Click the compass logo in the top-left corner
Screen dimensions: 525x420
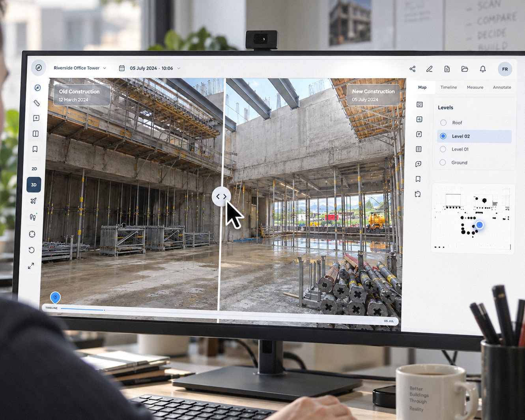pyautogui.click(x=39, y=68)
